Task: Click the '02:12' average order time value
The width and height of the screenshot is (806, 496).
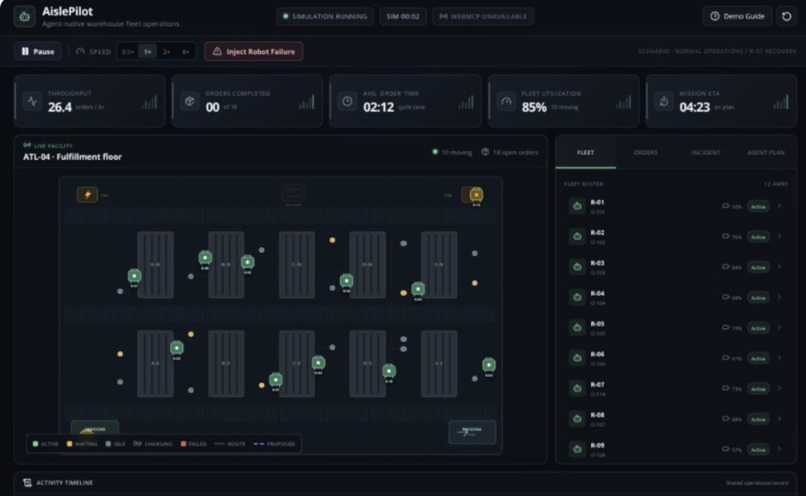Action: [x=378, y=107]
